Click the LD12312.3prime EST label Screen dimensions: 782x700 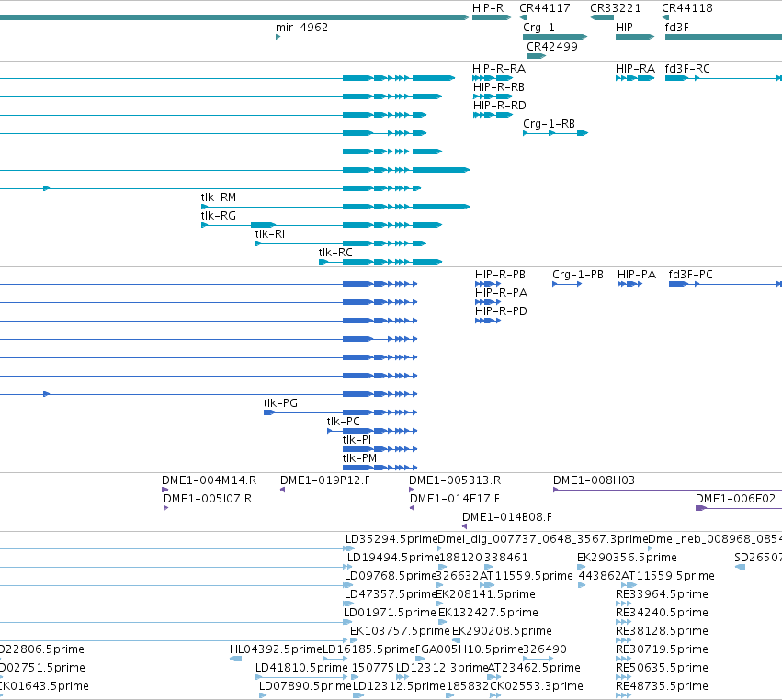tap(442, 669)
